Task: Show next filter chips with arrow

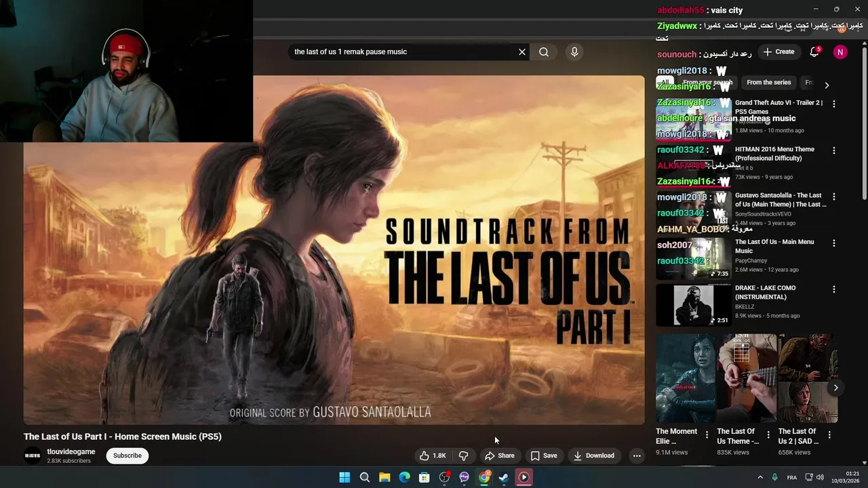Action: [827, 85]
